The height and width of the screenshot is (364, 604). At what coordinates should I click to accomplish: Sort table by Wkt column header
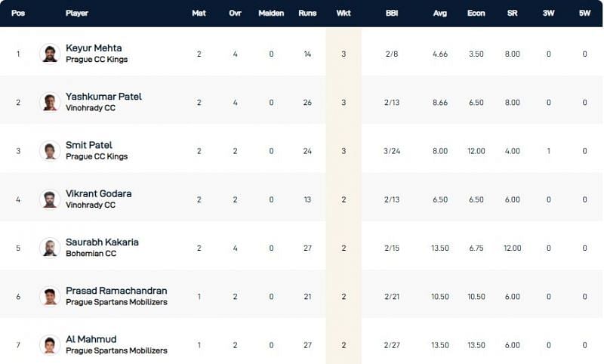(x=344, y=14)
